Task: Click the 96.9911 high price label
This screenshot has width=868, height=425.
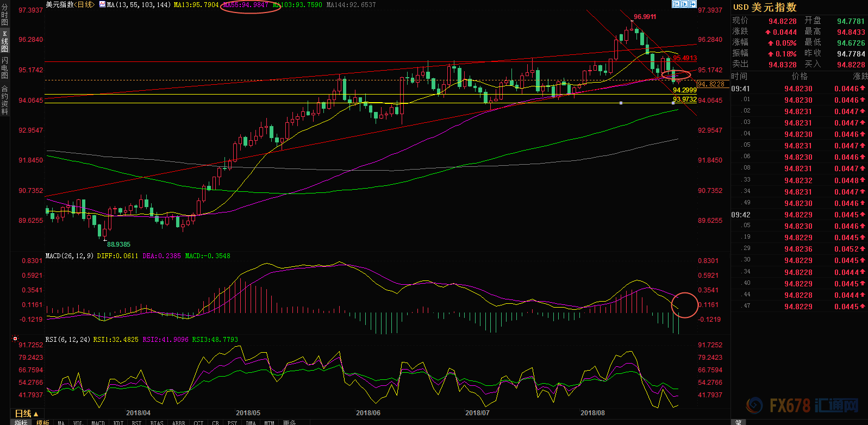Action: coord(645,17)
